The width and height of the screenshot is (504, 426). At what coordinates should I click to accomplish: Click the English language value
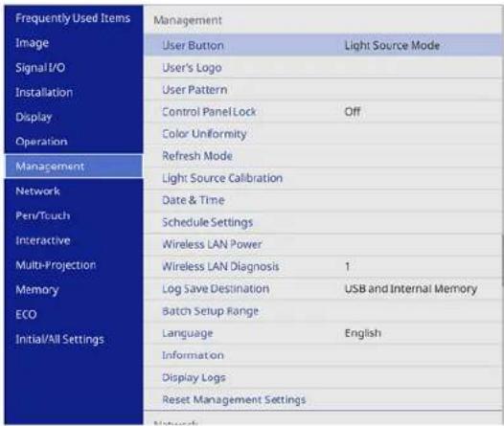(363, 333)
